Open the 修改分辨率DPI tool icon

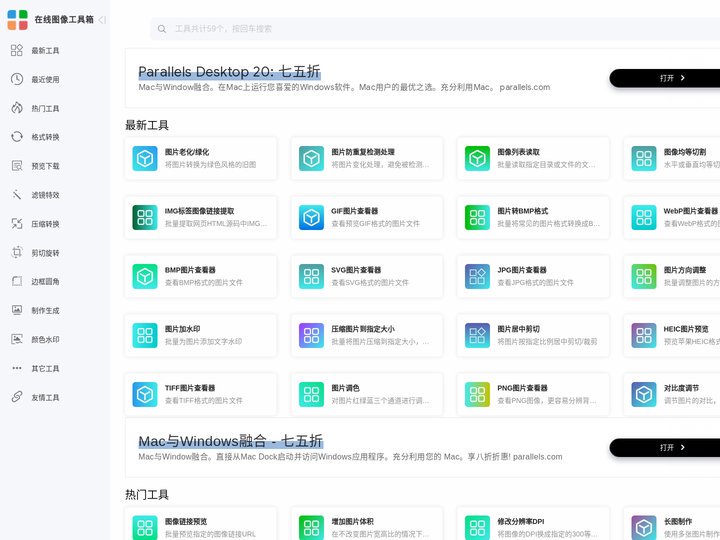(478, 528)
